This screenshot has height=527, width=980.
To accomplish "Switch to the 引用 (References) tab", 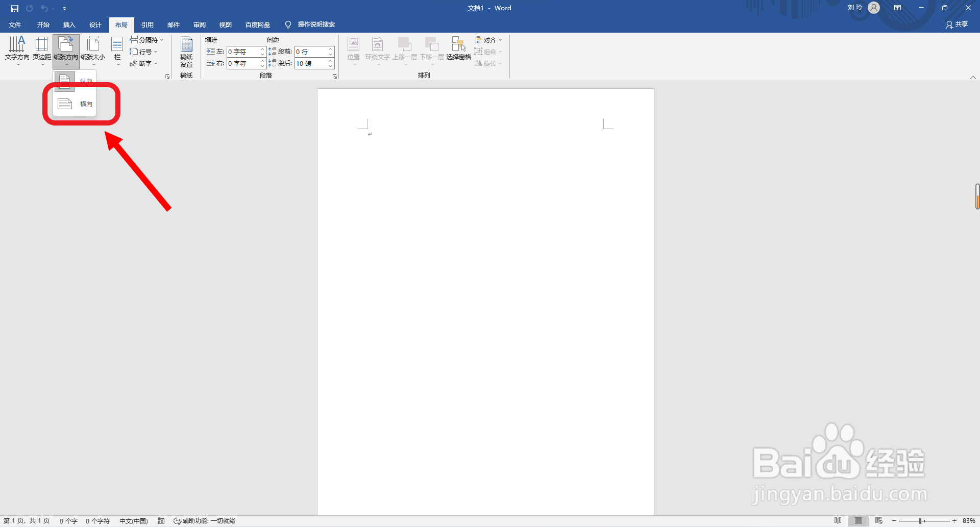I will 148,24.
